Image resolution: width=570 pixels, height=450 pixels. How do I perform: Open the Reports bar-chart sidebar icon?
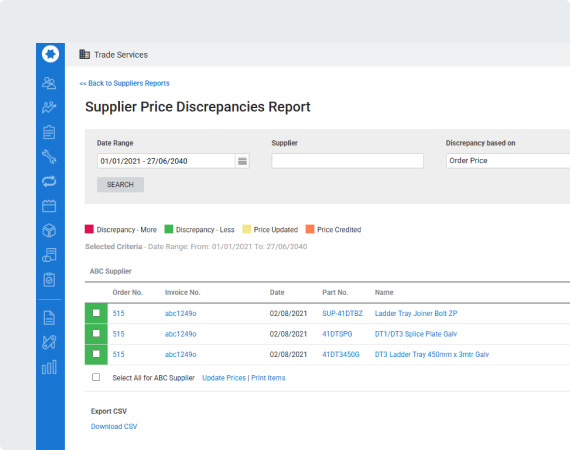49,367
